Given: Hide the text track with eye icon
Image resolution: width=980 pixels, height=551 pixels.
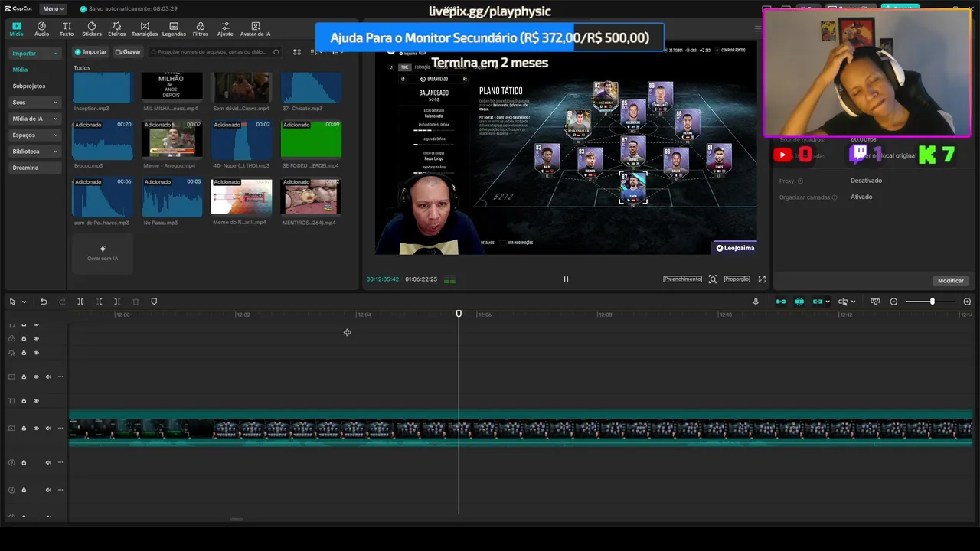Looking at the screenshot, I should [x=36, y=401].
